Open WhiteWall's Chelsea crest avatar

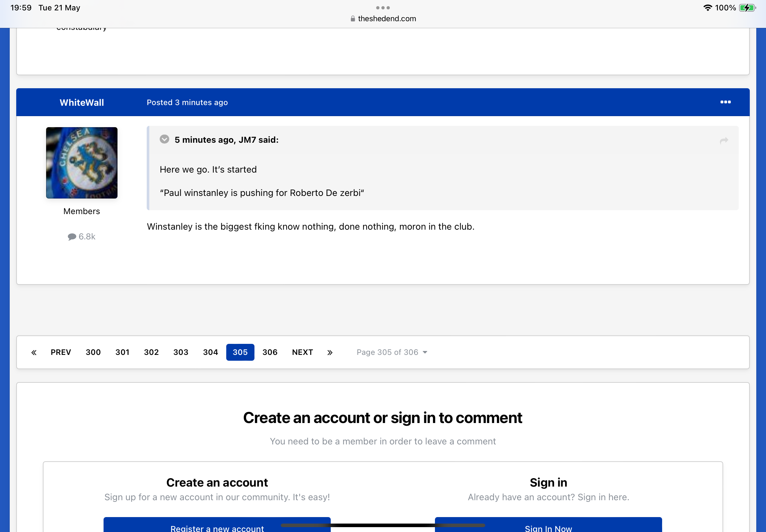point(82,163)
